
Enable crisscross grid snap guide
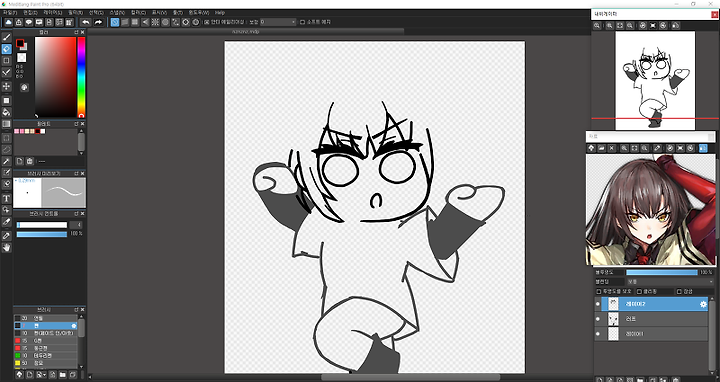(135, 22)
